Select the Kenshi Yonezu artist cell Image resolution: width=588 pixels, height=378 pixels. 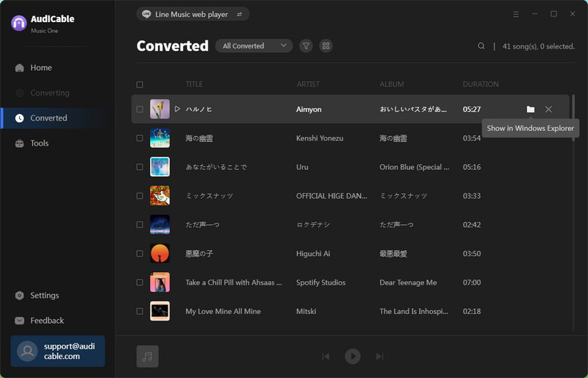coord(320,138)
